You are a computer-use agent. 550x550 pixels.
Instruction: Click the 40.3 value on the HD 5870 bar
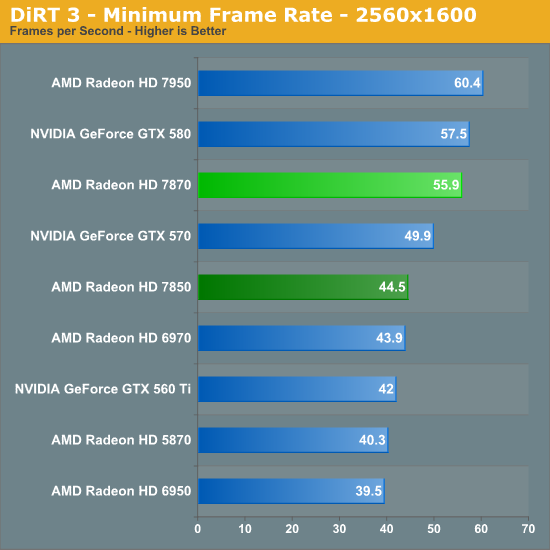click(372, 440)
